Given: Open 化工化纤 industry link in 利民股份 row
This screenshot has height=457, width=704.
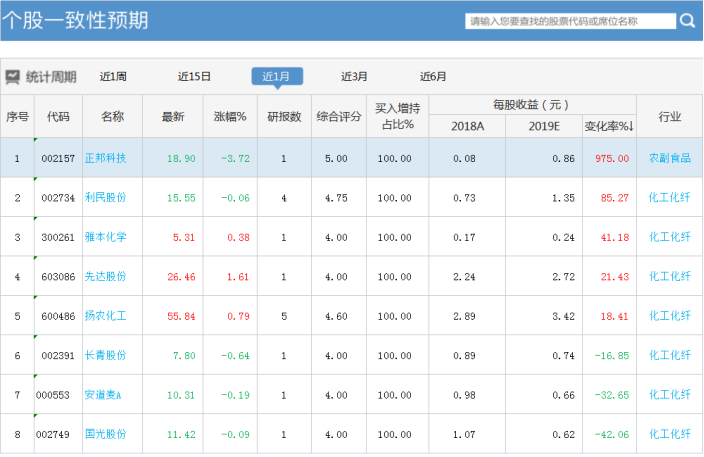Looking at the screenshot, I should [x=669, y=198].
